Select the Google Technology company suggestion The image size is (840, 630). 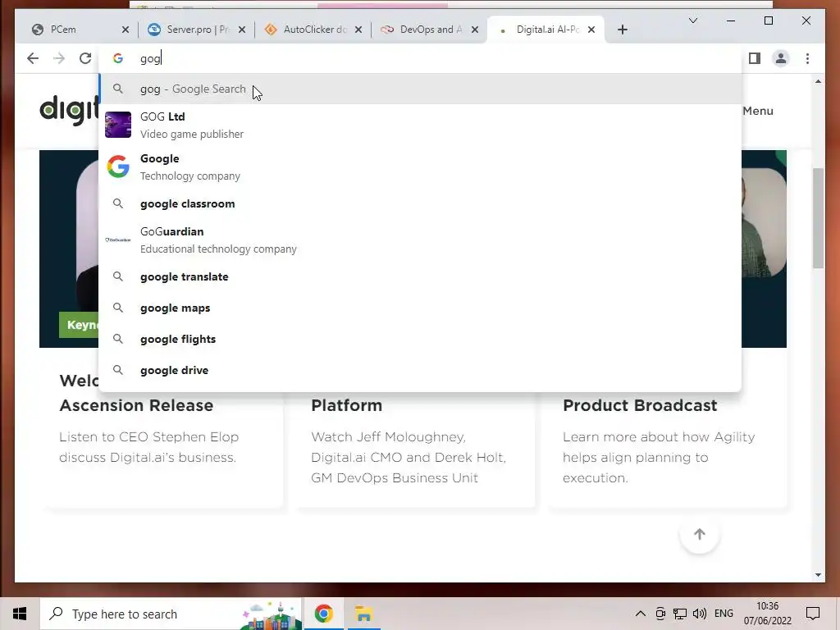pyautogui.click(x=421, y=167)
